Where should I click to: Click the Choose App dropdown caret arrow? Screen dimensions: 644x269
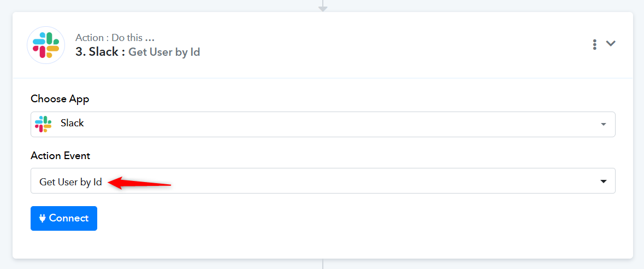[603, 124]
